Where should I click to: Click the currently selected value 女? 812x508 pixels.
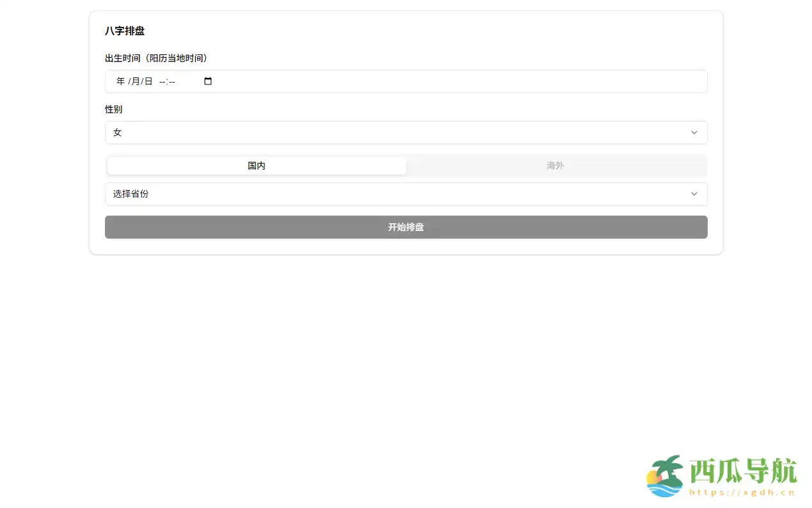click(117, 132)
